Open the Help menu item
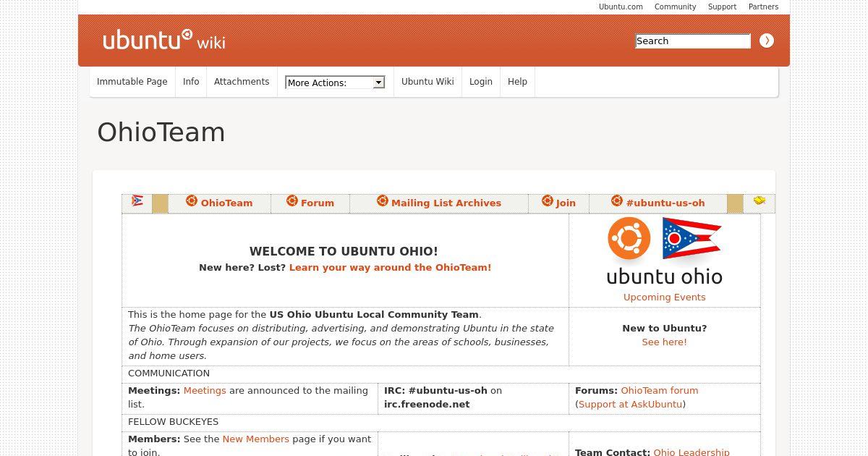Viewport: 868px width, 456px height. point(517,82)
